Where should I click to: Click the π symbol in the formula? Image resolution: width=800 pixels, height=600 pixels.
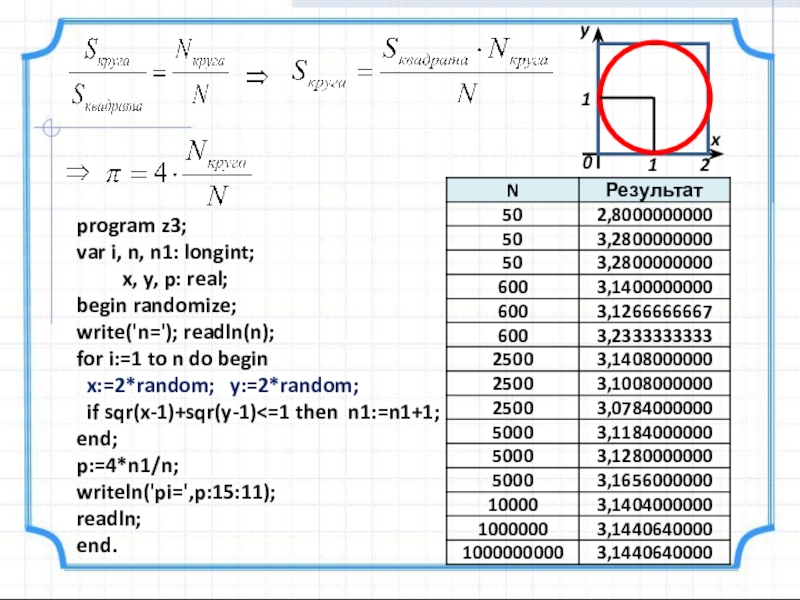[x=113, y=175]
